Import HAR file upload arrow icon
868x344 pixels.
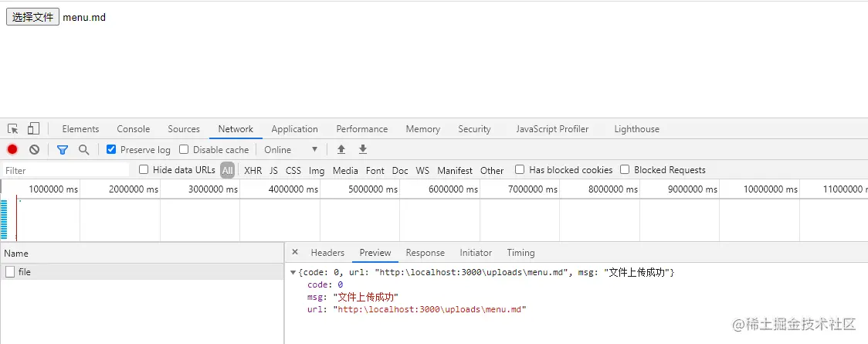341,149
